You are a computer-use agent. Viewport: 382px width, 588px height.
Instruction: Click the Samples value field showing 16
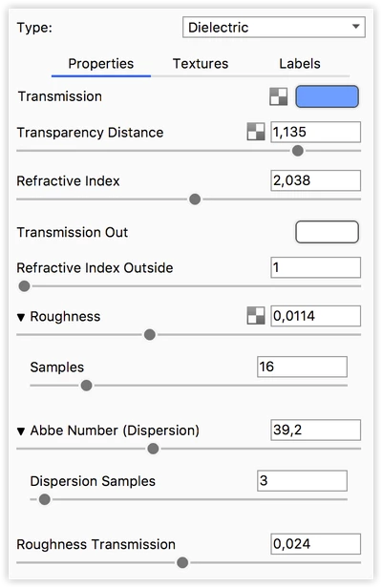302,367
